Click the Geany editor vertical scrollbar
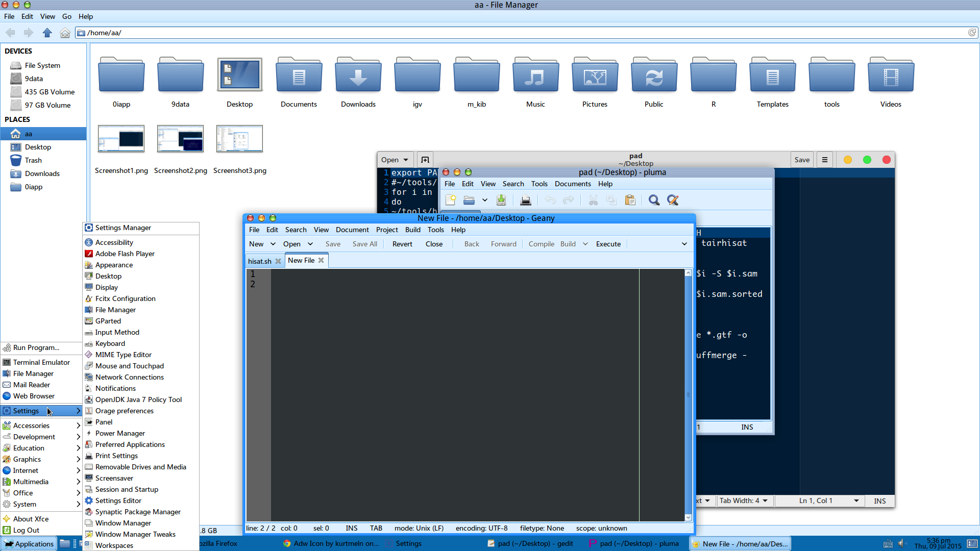The image size is (980, 551). pyautogui.click(x=688, y=394)
